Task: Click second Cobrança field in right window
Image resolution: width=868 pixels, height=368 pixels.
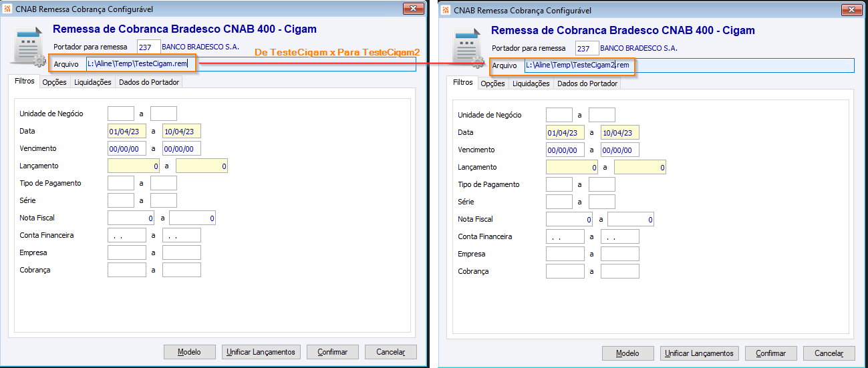Action: coord(620,271)
